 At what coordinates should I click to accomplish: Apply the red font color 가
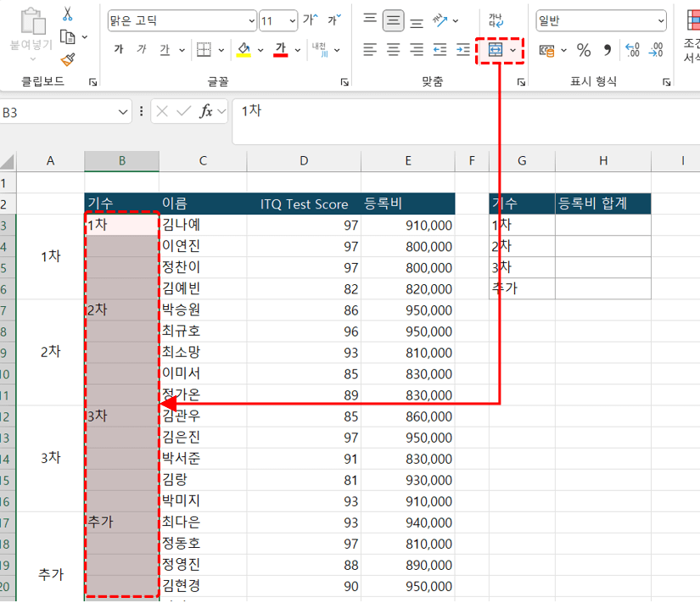(280, 49)
